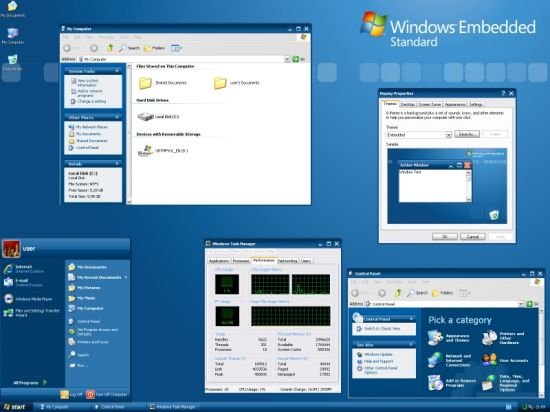Click Switch to Classic View
Viewport: 550px width, 412px height.
[x=378, y=329]
